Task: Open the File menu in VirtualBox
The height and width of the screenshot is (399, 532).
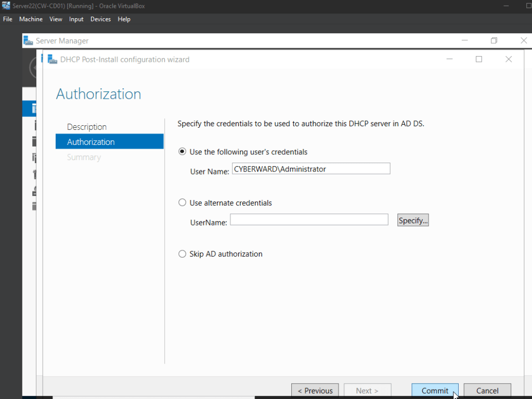Action: (x=7, y=19)
